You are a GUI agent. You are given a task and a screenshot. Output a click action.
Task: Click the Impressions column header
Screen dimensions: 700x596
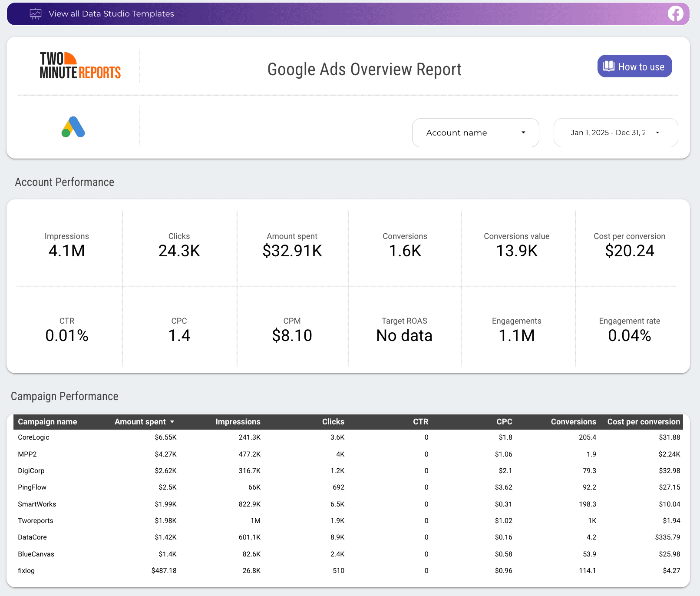[238, 421]
